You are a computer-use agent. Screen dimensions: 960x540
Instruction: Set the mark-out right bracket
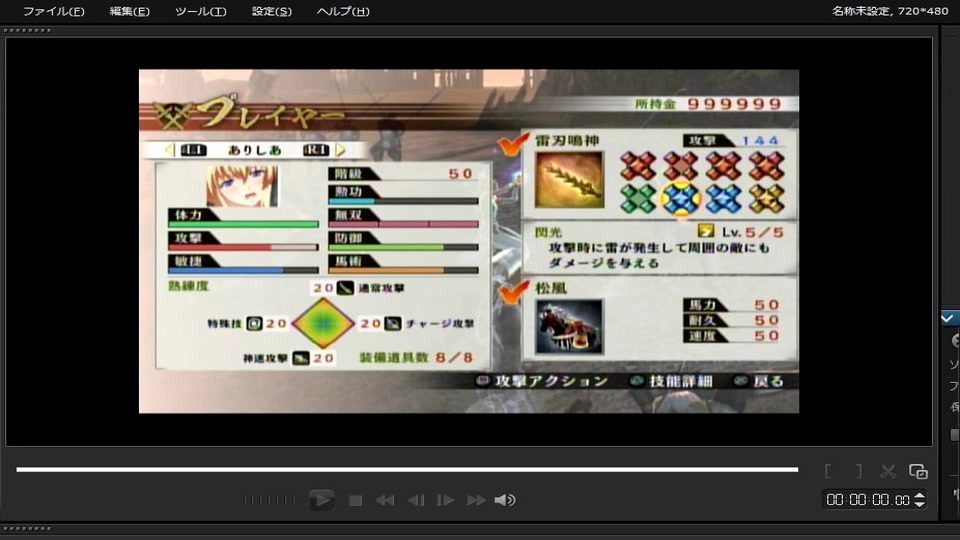coord(858,471)
